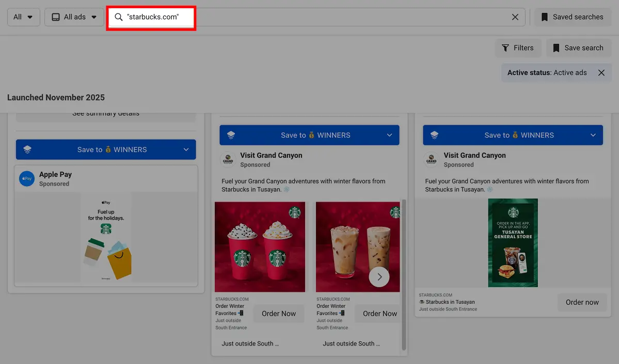Click layers icon on Apple Pay card's save button
Screen dimensions: 619x364
click(27, 150)
